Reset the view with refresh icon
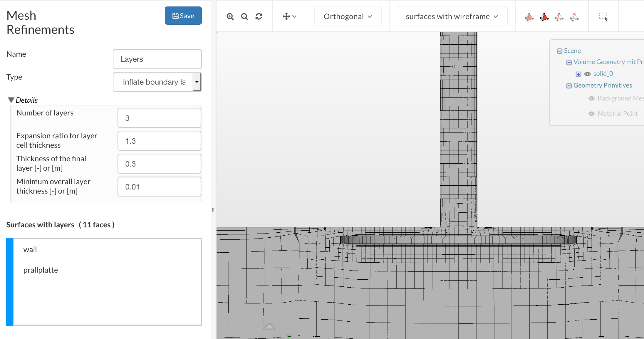Screen dimensions: 644x339 tap(259, 17)
